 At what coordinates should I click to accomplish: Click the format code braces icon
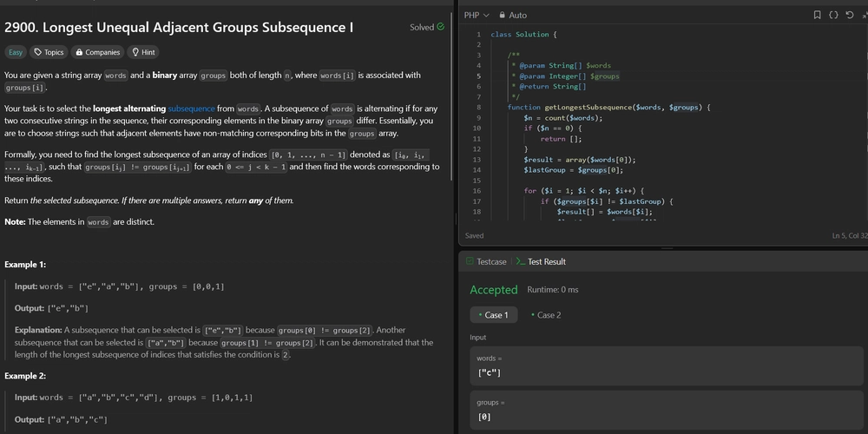coord(833,15)
